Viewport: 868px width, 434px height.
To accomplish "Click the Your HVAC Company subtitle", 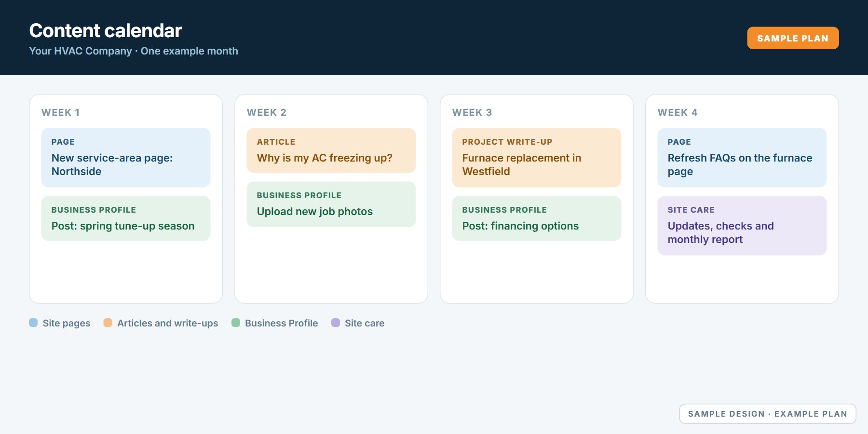I will coord(134,51).
